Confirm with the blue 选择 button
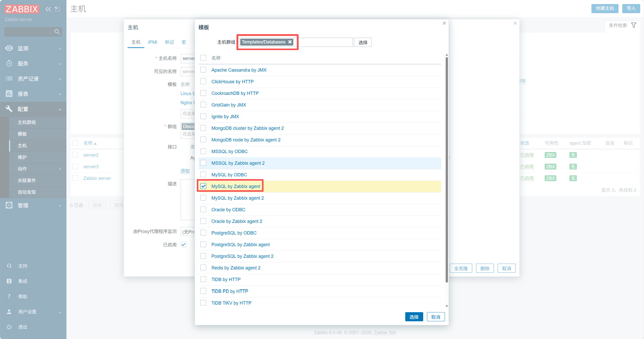The width and height of the screenshot is (644, 339). coord(414,317)
